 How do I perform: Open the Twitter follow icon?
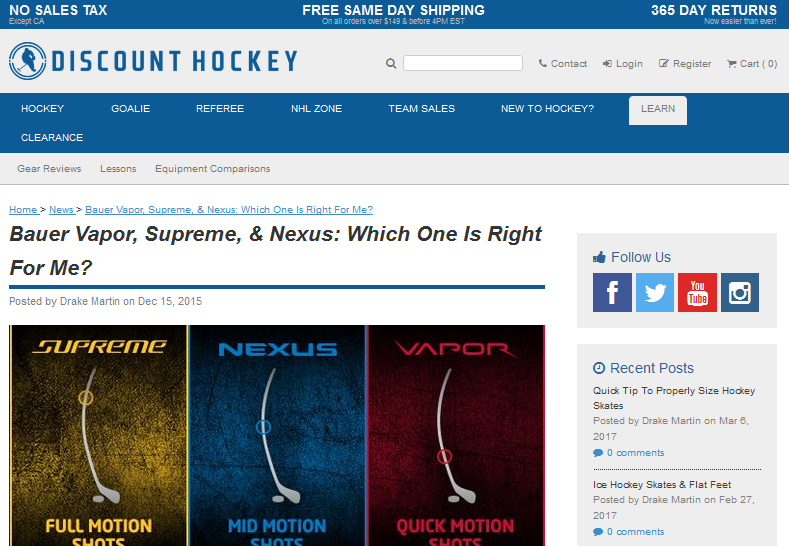coord(655,292)
